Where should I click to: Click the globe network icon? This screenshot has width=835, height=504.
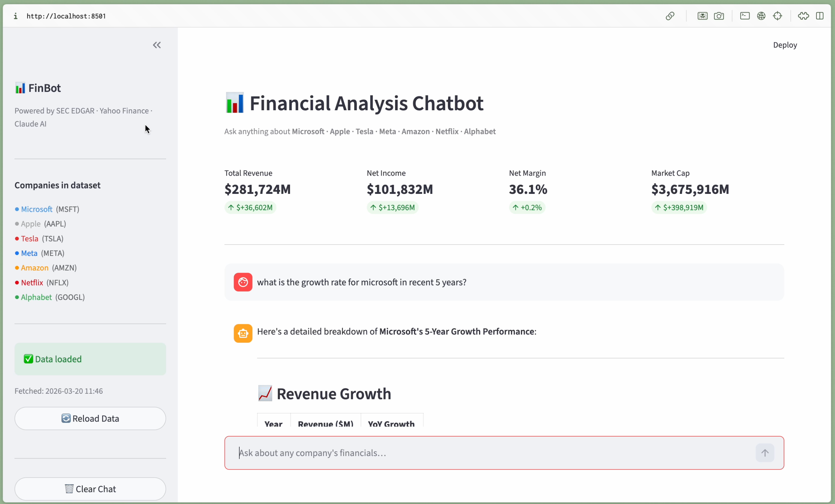(x=761, y=16)
